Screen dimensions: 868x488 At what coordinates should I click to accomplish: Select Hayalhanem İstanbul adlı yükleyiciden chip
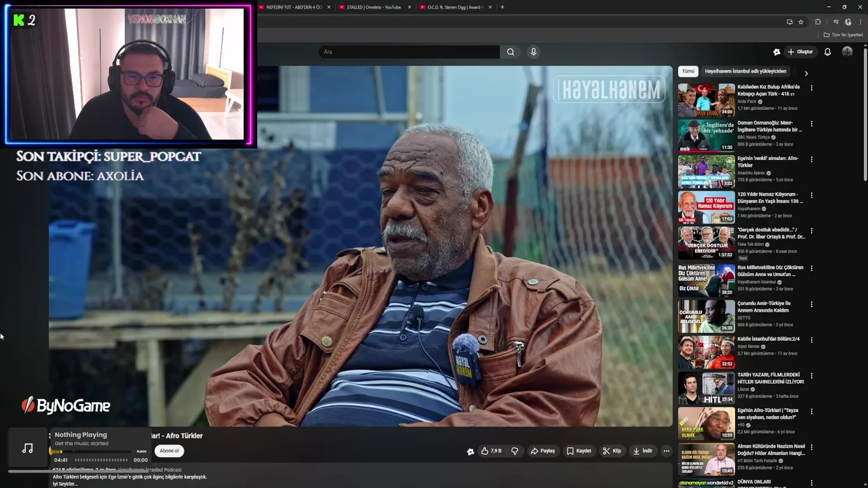(745, 71)
